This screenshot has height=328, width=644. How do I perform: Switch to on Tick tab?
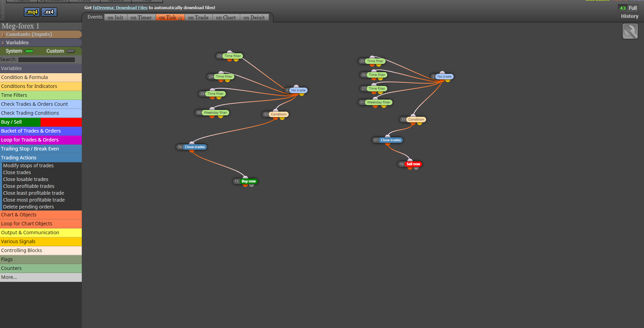[170, 18]
